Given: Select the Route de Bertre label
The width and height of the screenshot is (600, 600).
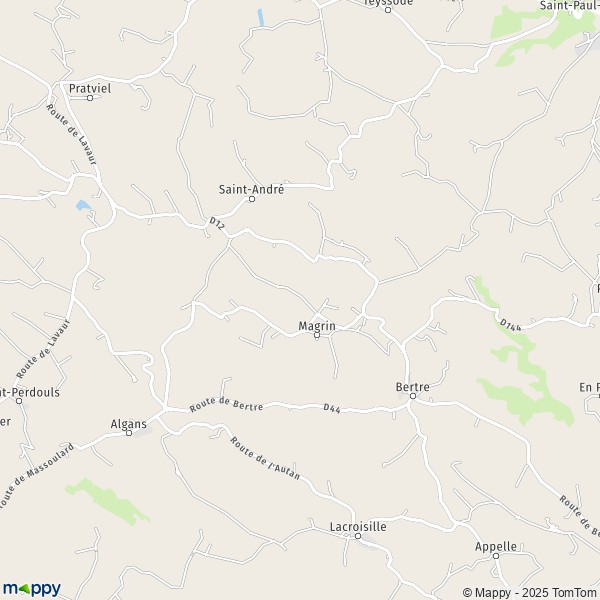Looking at the screenshot, I should click(x=226, y=405).
